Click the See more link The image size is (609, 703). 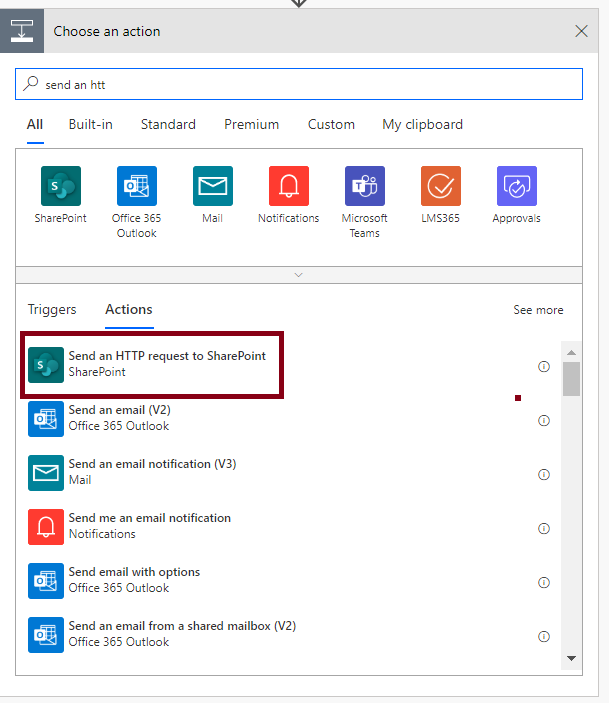[x=538, y=310]
